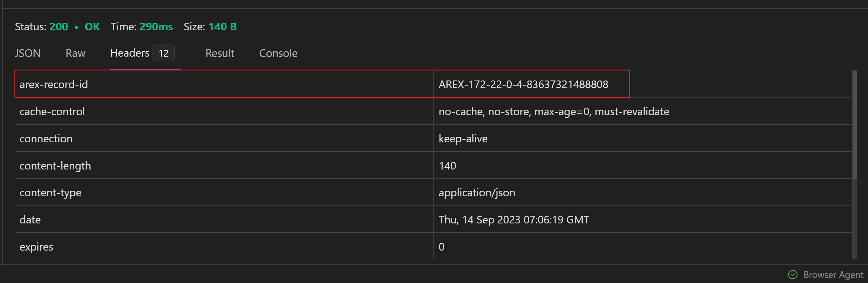Viewport: 868px width, 283px height.
Task: Select the Thu, 14 Sep 2023 date value
Action: click(x=514, y=220)
